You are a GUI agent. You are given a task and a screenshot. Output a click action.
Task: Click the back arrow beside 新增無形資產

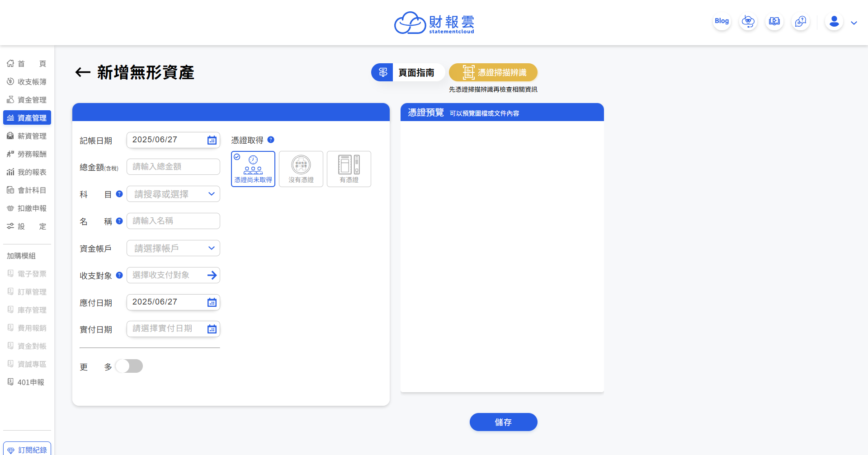pos(83,72)
